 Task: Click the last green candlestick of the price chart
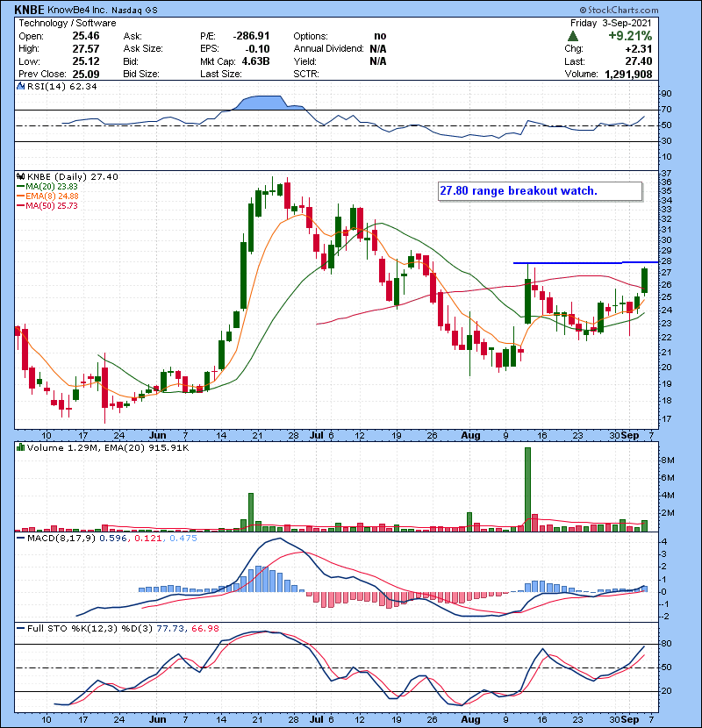[x=644, y=281]
